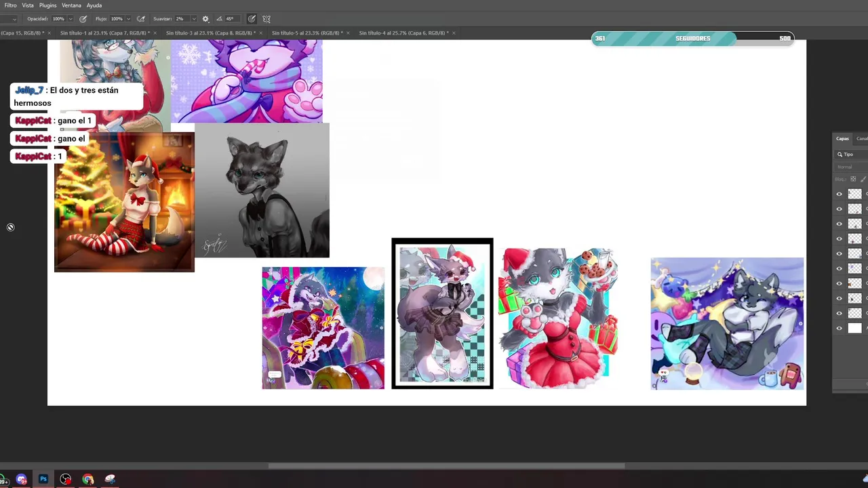868x488 pixels.
Task: Toggle pressure control for opacity icon
Action: [83, 19]
